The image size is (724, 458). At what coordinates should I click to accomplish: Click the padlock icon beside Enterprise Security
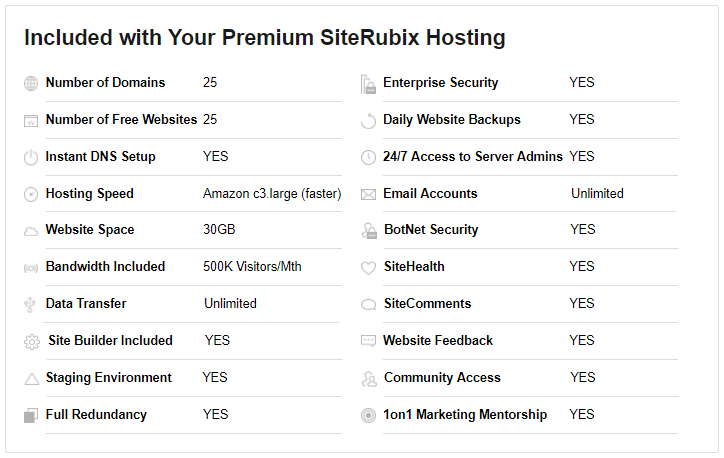click(x=368, y=84)
